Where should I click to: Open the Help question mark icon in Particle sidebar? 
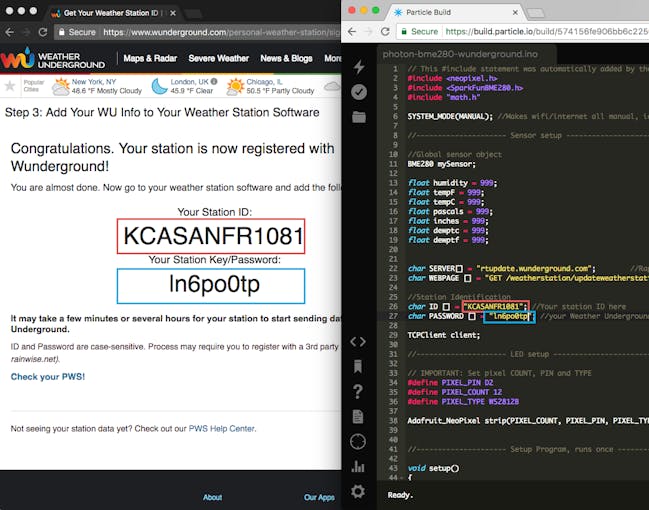pos(358,391)
